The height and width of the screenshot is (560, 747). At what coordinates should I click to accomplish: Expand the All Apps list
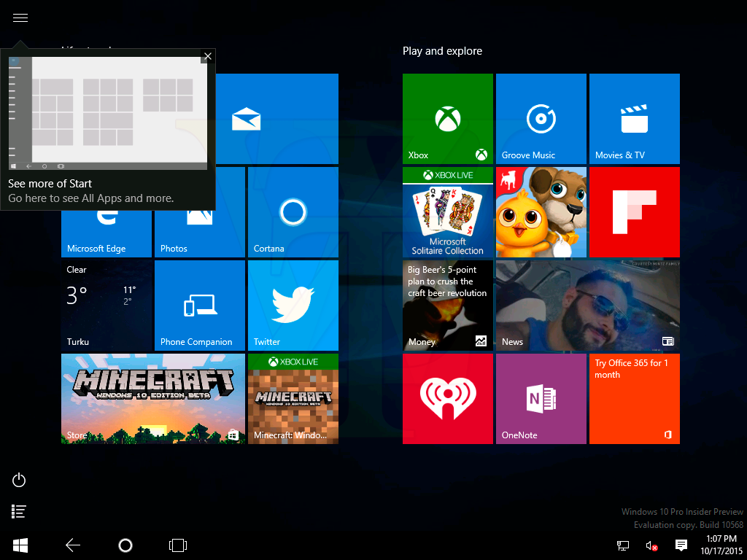20,512
